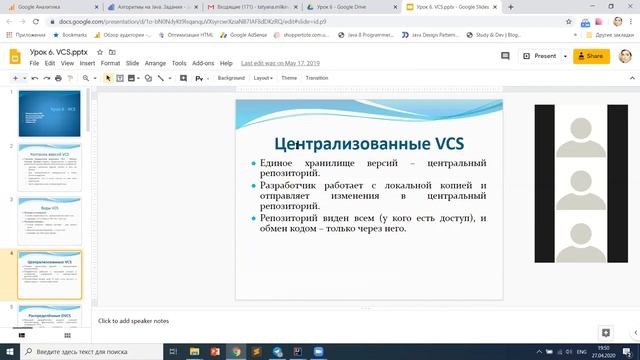This screenshot has width=640, height=360.
Task: Open Windows notification center
Action: pos(627,352)
